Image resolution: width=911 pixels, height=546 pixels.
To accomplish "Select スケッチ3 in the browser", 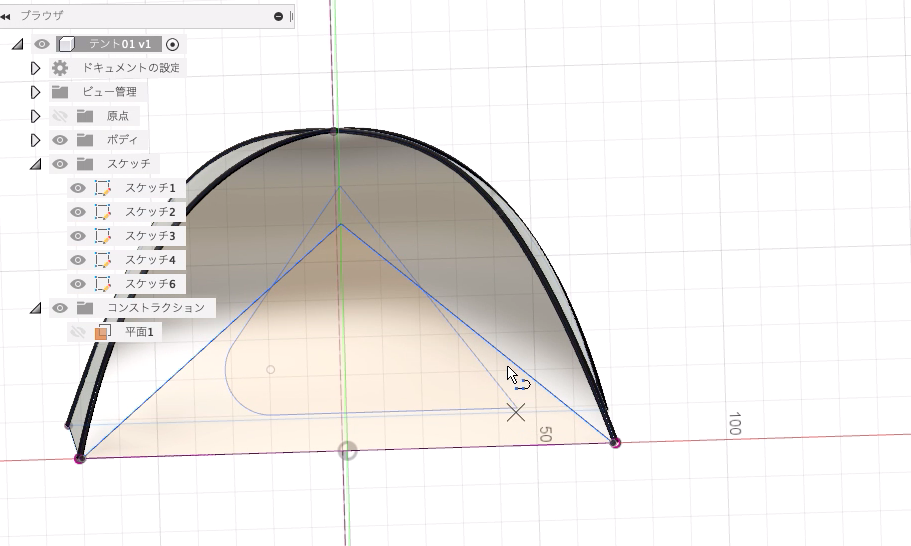I will click(x=150, y=236).
